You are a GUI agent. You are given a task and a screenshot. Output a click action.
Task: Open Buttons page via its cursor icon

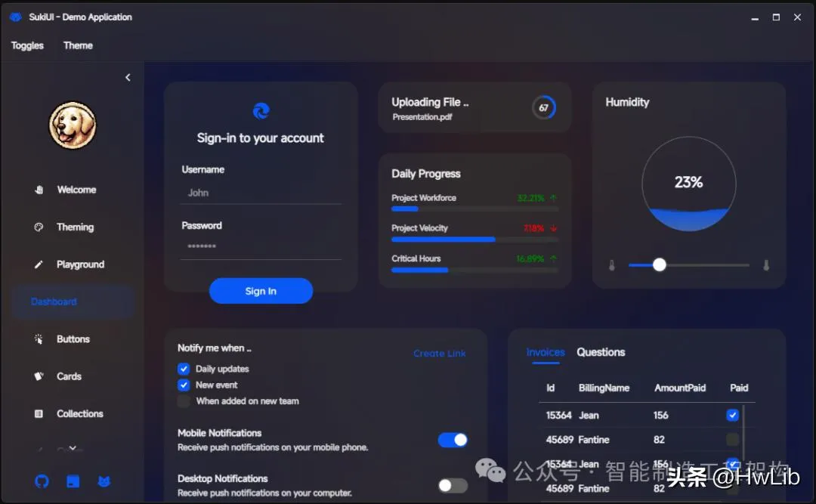coord(39,339)
